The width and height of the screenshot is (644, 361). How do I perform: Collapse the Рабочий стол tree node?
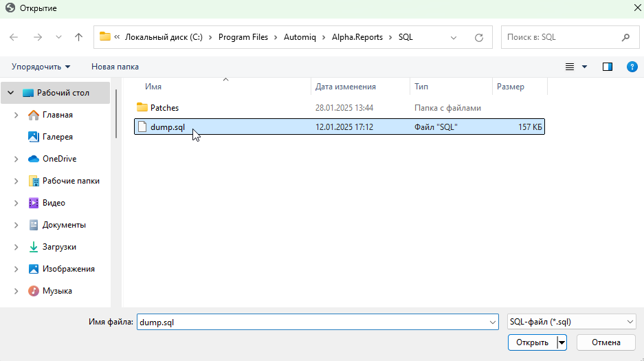tap(11, 93)
